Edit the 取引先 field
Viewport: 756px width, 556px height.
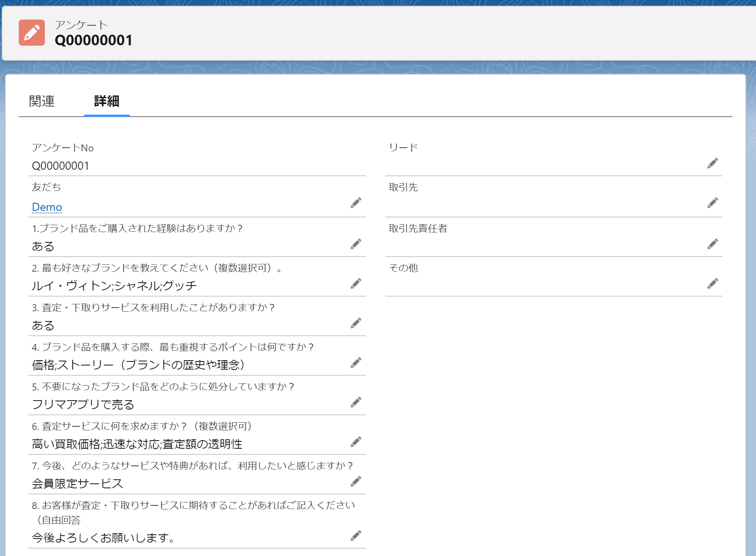point(712,203)
